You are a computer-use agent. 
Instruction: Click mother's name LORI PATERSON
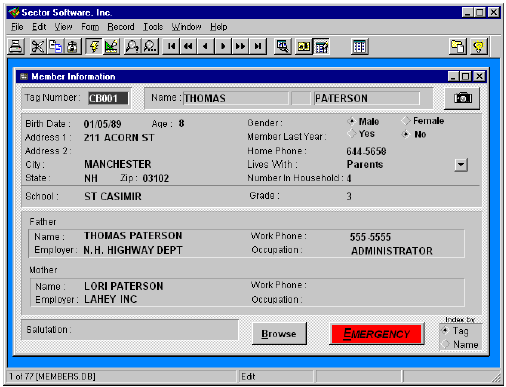pyautogui.click(x=124, y=286)
